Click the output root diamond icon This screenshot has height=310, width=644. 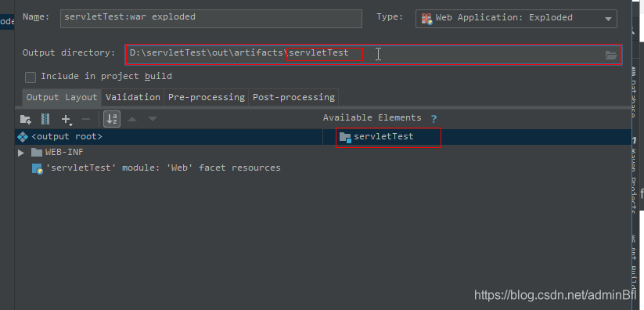click(23, 137)
